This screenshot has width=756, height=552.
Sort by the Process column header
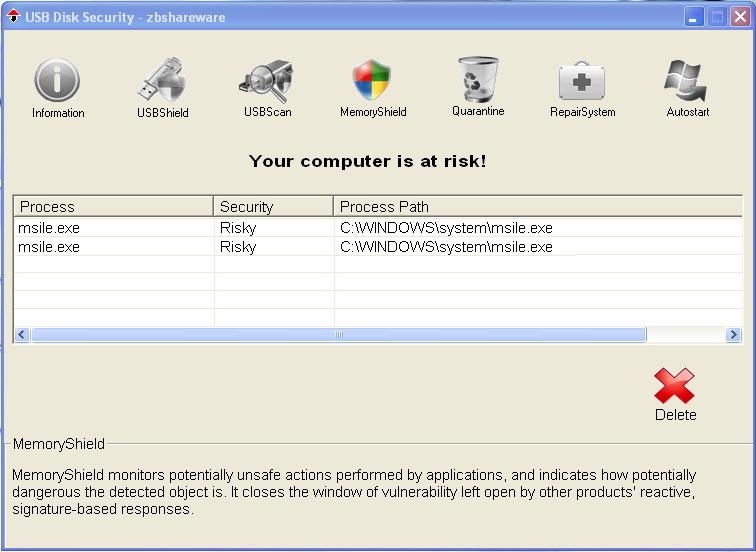click(113, 206)
